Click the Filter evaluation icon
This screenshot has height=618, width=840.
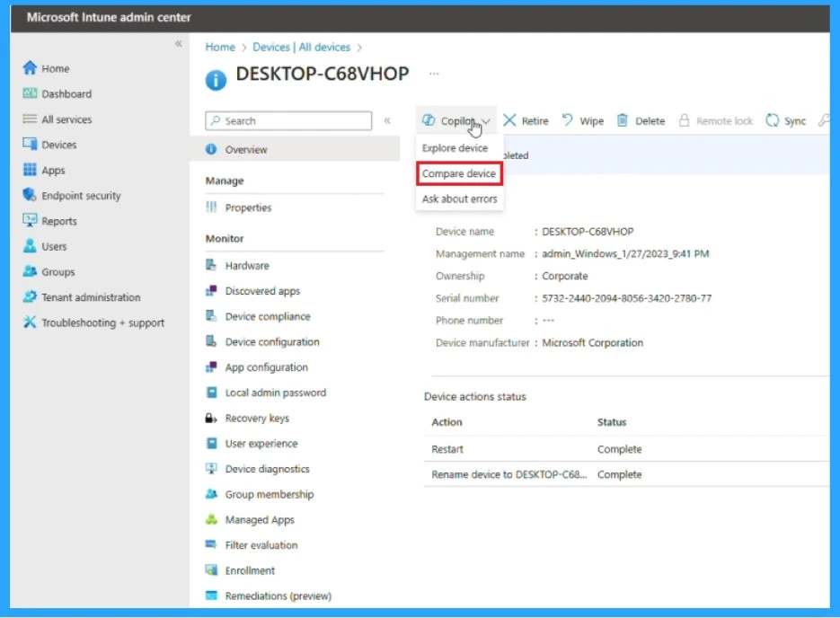click(x=212, y=544)
